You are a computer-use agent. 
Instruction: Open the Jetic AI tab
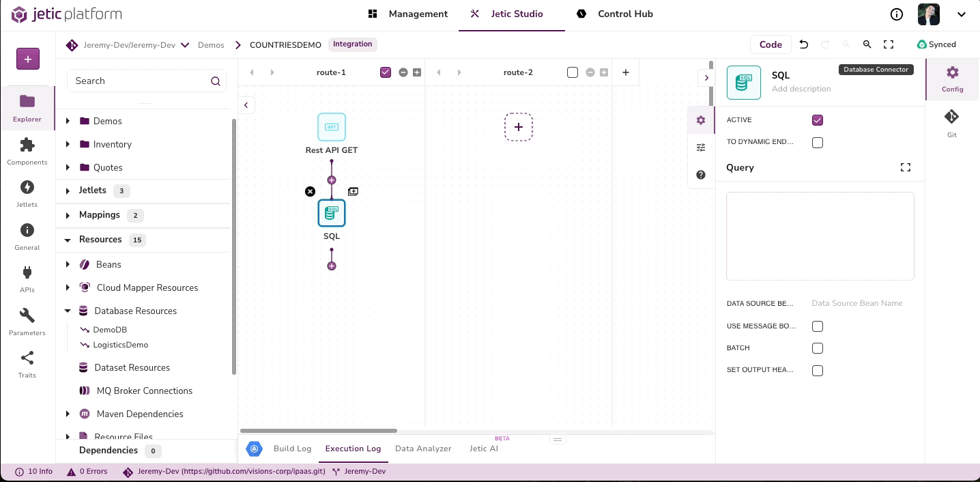coord(484,449)
